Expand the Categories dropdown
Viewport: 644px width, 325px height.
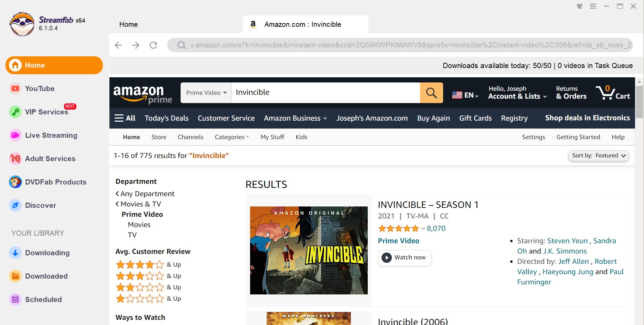coord(232,137)
